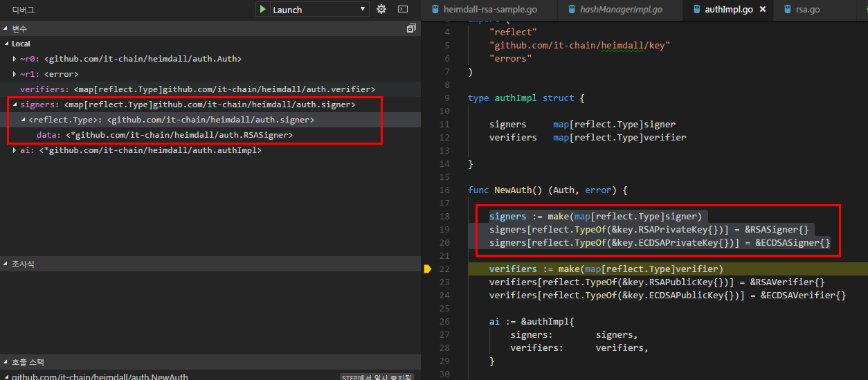Click the current-line debug arrow at line 22

pyautogui.click(x=428, y=269)
